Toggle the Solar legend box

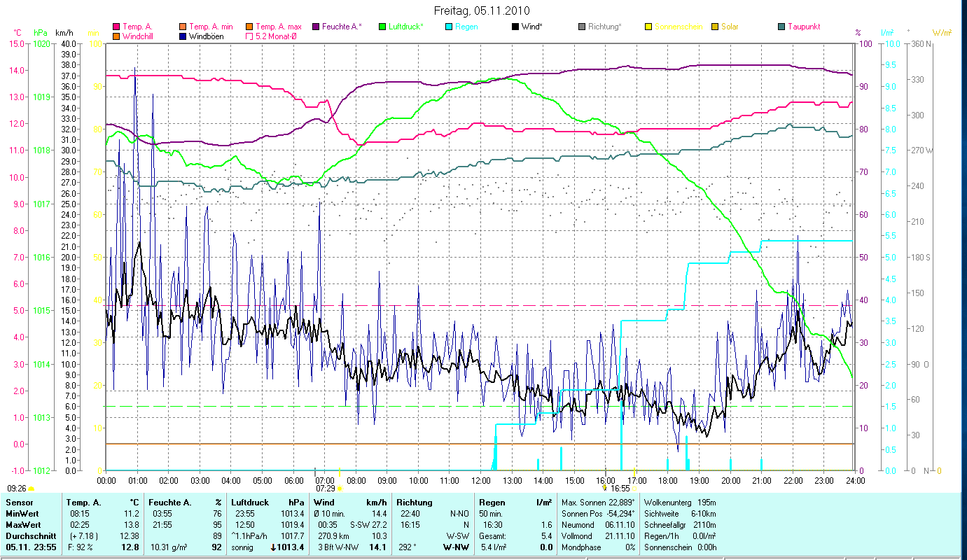715,27
